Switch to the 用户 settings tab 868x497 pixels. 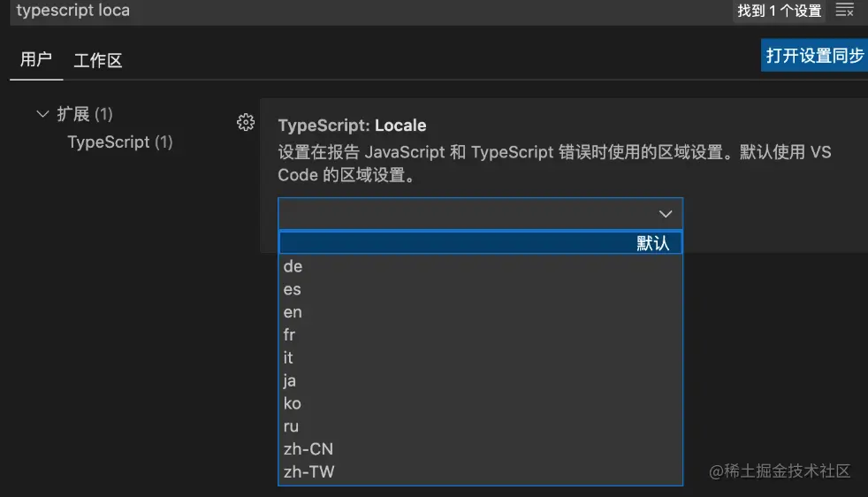(x=36, y=59)
